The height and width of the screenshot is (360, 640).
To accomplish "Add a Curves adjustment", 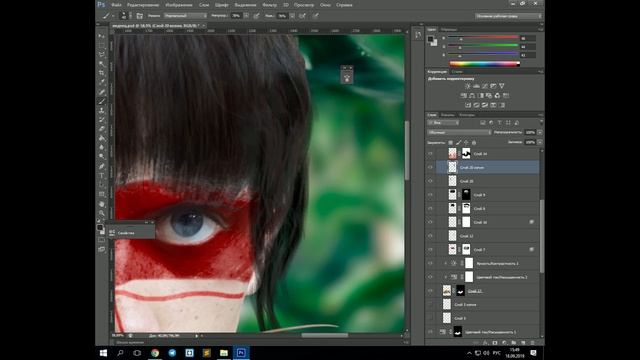I will pos(485,86).
